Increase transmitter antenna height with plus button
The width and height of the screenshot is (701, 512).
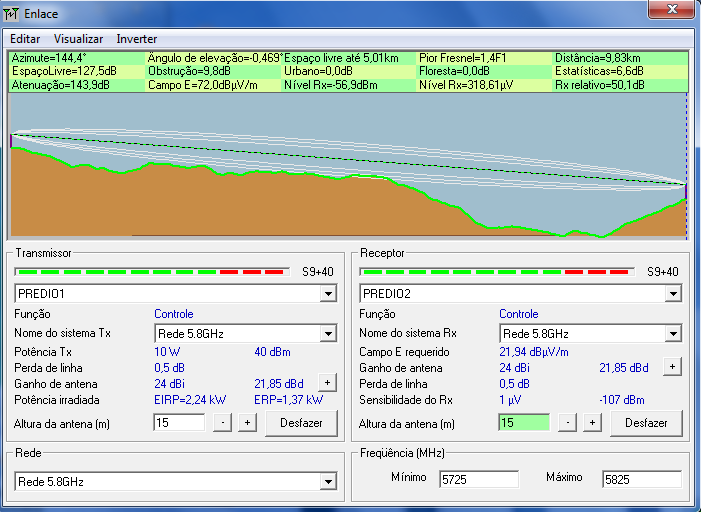(x=246, y=423)
